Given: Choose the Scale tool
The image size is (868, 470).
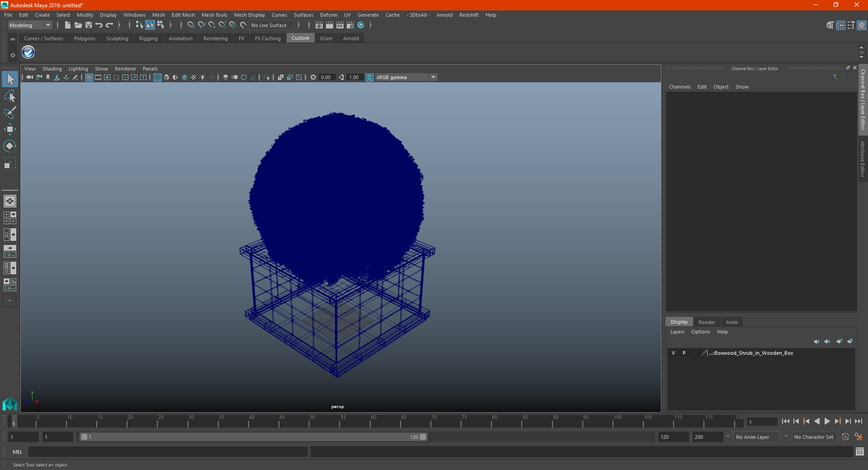Looking at the screenshot, I should pos(10,163).
